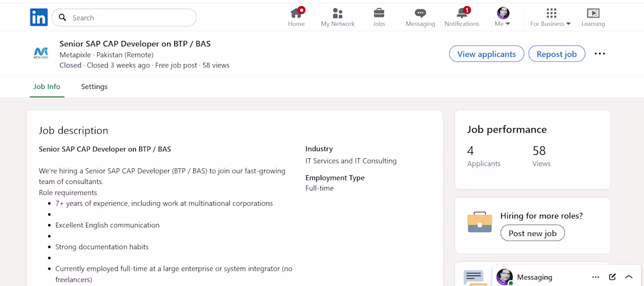The width and height of the screenshot is (644, 286).
Task: Click the View applicants button
Action: click(x=487, y=54)
